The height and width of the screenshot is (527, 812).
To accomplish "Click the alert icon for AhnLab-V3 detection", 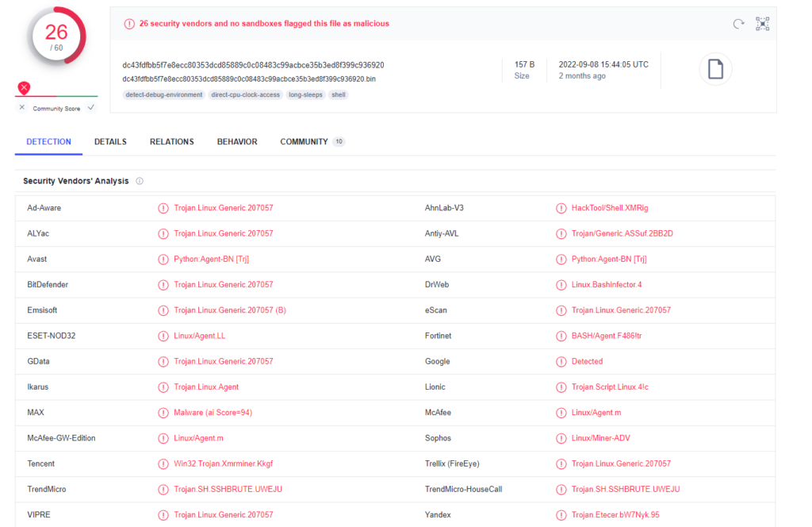I will click(x=561, y=208).
